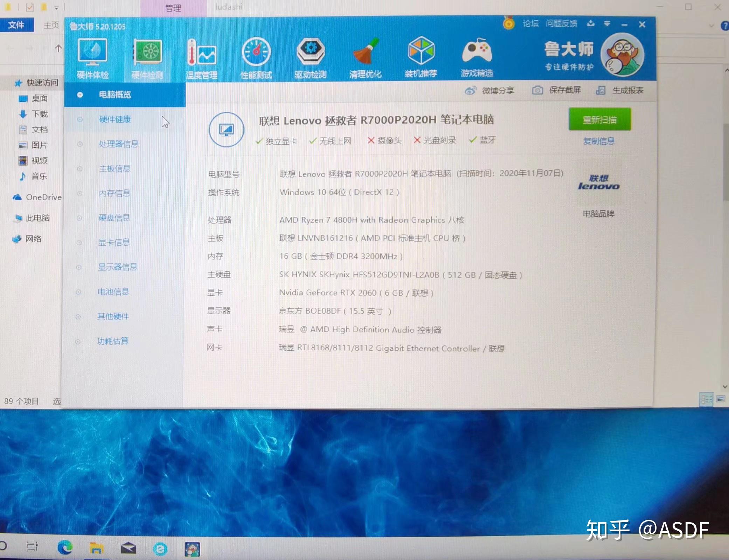Image resolution: width=729 pixels, height=560 pixels.
Task: Click Explorer up-directory arrow
Action: pyautogui.click(x=58, y=48)
